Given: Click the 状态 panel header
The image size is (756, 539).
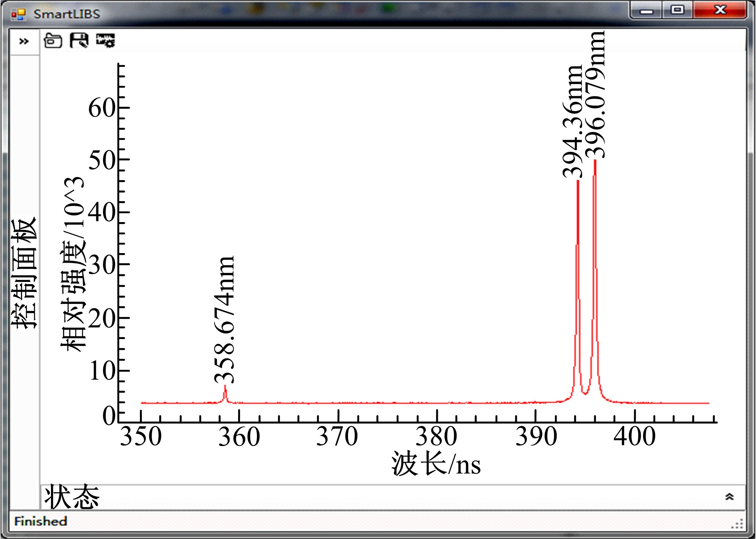Looking at the screenshot, I should (72, 497).
